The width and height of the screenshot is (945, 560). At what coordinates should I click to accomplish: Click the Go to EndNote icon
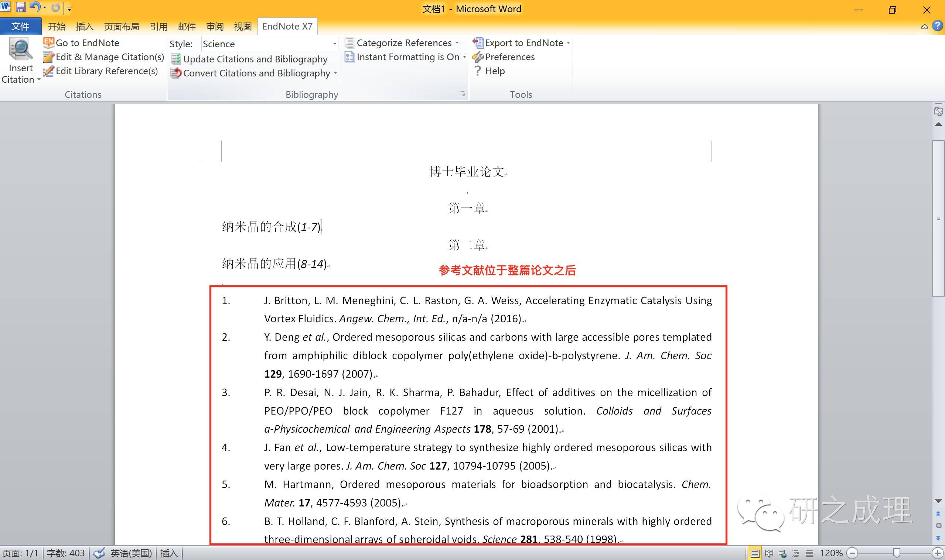pyautogui.click(x=48, y=43)
